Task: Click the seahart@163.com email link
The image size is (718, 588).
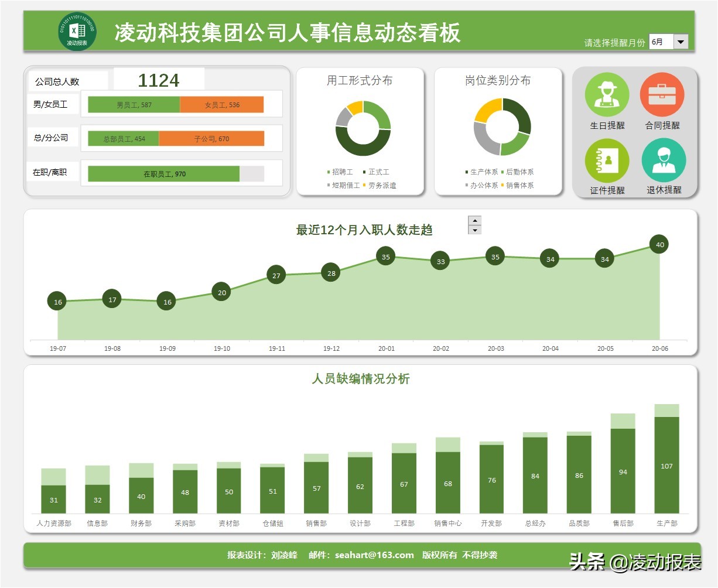Action: point(372,555)
